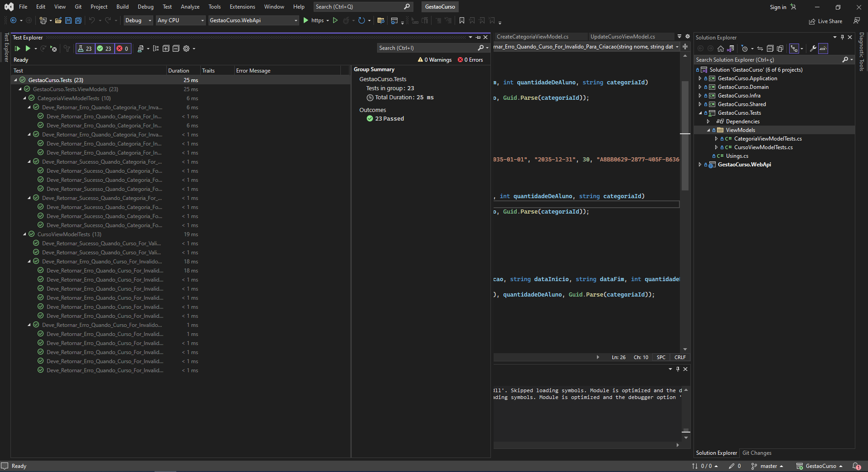Open the Analyze menu

pyautogui.click(x=190, y=7)
